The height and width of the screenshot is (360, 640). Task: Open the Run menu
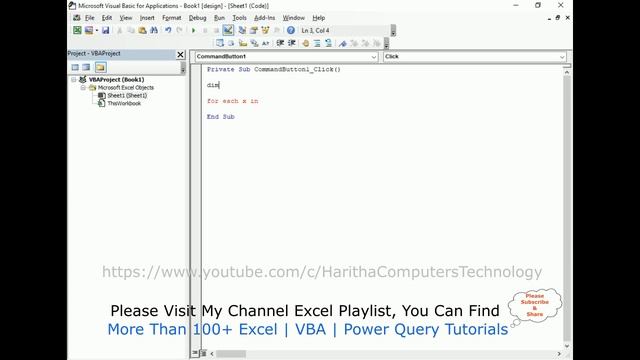click(219, 18)
